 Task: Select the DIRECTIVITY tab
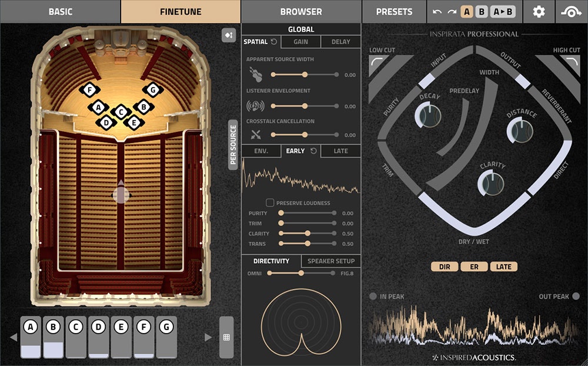click(x=271, y=261)
